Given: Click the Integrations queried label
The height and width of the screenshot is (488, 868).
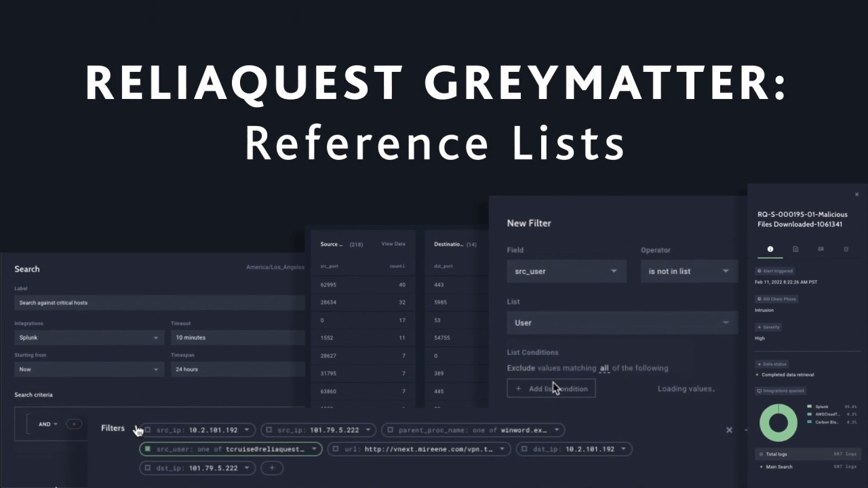Looking at the screenshot, I should point(781,391).
